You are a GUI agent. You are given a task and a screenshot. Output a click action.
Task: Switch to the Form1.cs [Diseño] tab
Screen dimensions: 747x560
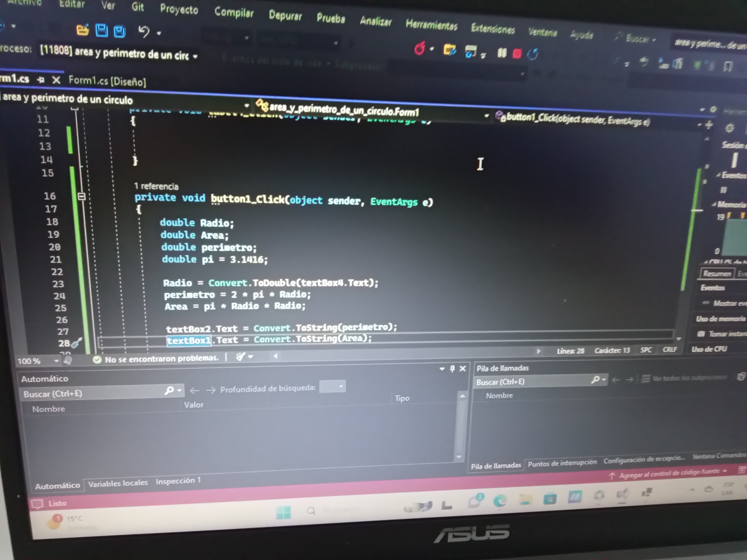point(107,81)
